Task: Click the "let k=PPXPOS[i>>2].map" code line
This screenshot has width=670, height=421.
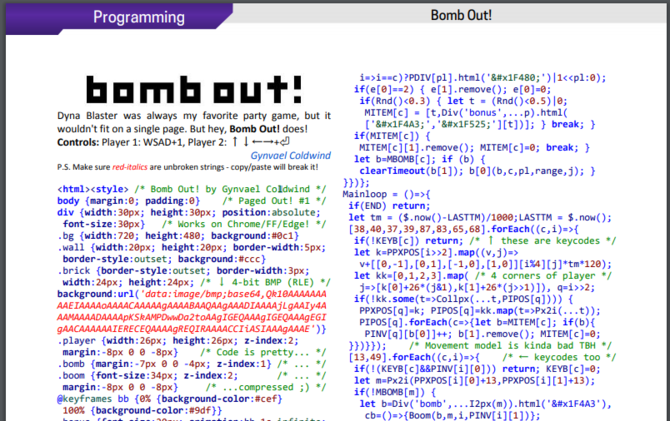Action: tap(436, 253)
